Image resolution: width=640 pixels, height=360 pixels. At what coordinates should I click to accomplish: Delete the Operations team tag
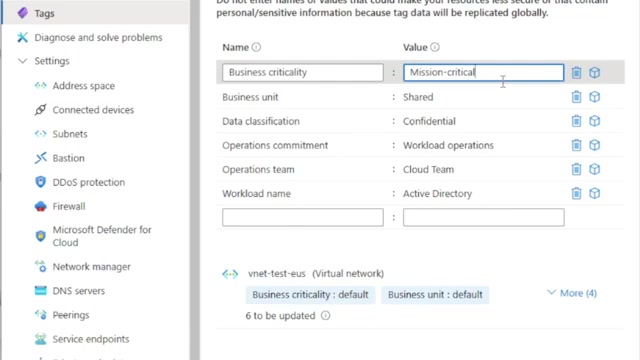point(576,169)
